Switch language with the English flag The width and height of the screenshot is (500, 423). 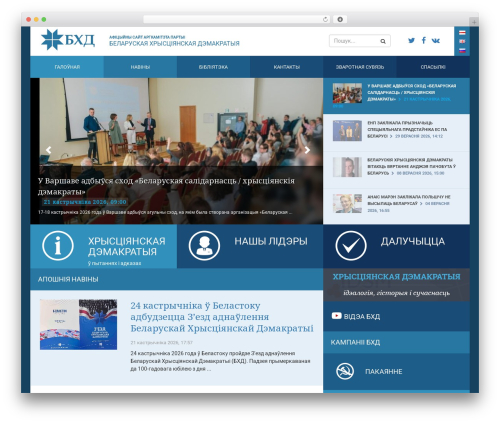462,41
